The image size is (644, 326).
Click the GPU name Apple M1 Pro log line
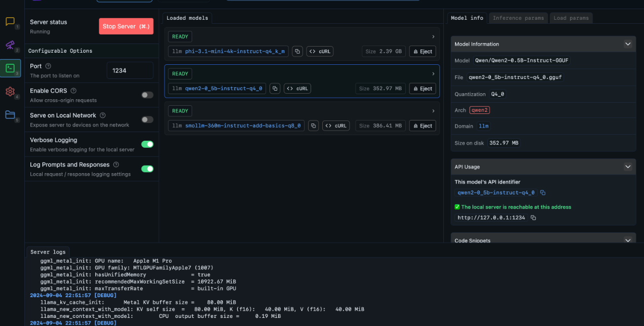click(x=106, y=261)
